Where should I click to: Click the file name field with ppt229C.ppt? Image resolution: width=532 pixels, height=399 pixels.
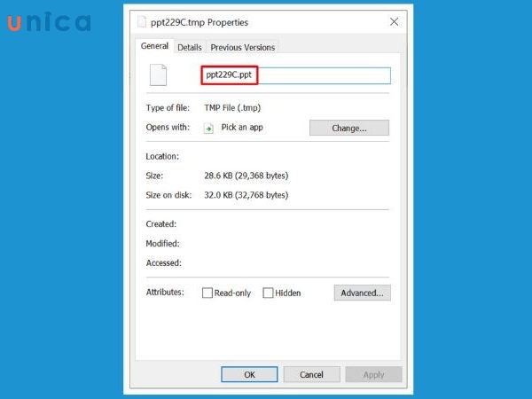pyautogui.click(x=296, y=75)
